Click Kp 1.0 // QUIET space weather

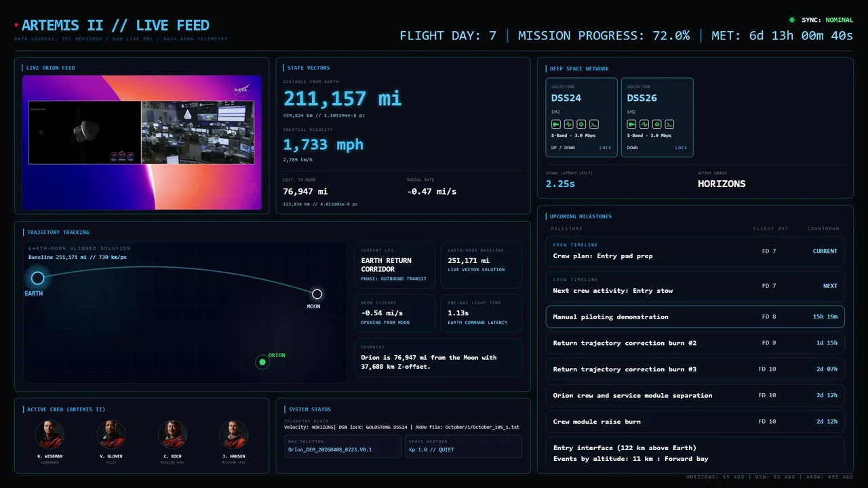[463, 446]
